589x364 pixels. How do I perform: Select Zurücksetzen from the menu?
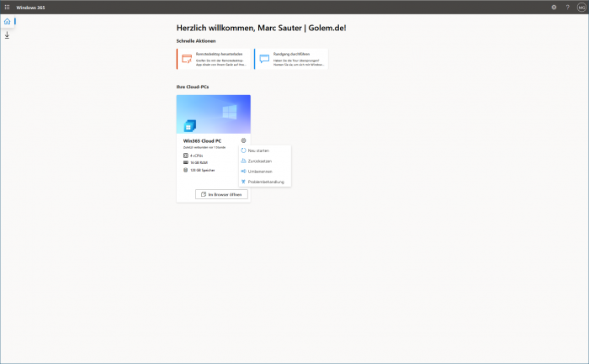point(265,161)
